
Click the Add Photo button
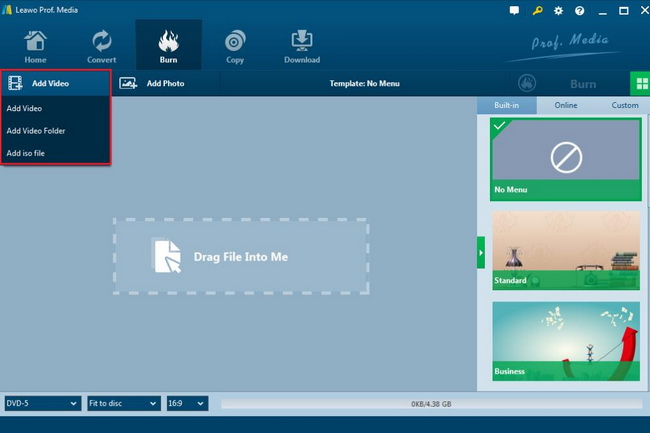click(165, 83)
